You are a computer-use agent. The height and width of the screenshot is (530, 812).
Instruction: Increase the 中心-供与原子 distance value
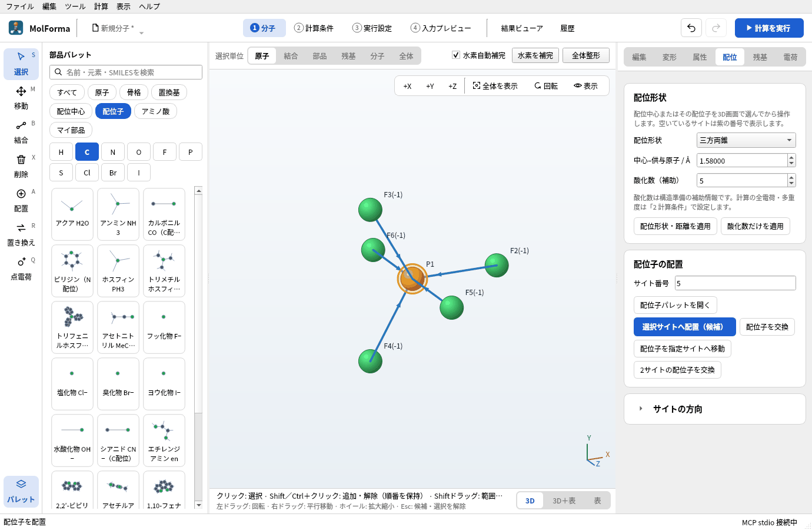791,157
